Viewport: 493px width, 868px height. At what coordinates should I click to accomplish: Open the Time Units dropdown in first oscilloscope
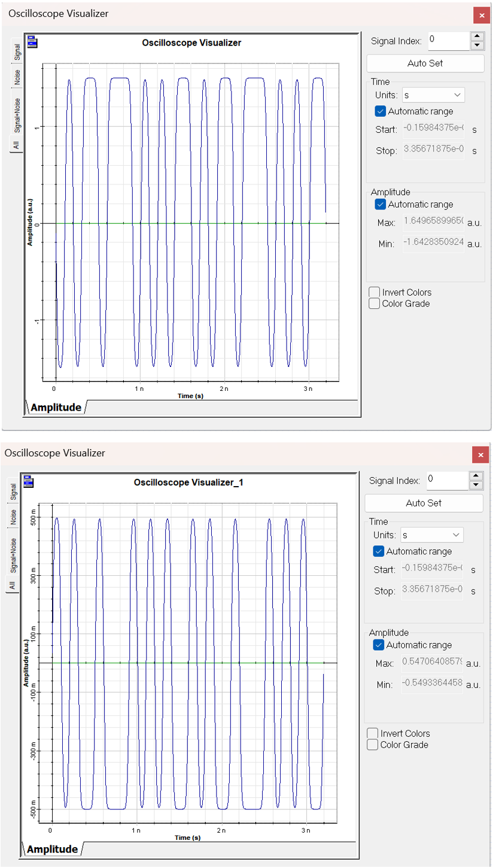coord(434,95)
